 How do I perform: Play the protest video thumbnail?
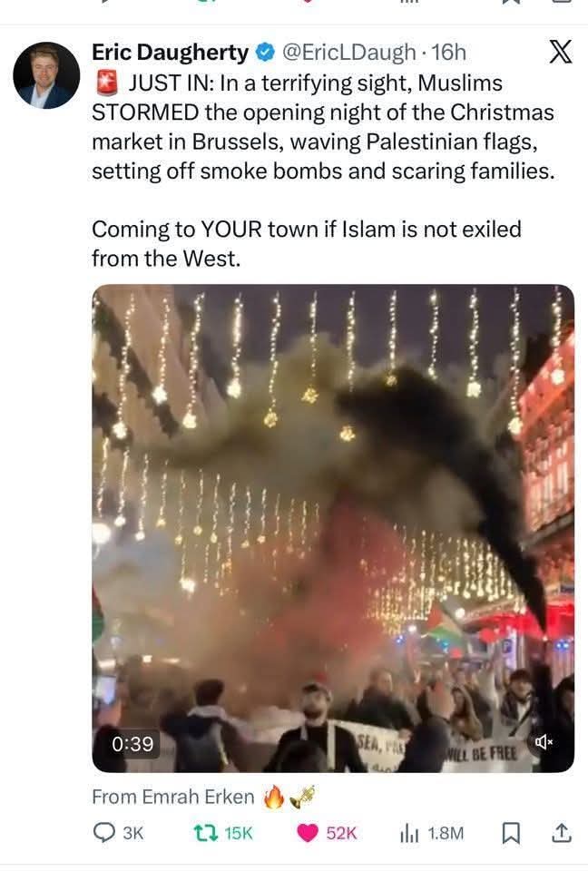333,528
